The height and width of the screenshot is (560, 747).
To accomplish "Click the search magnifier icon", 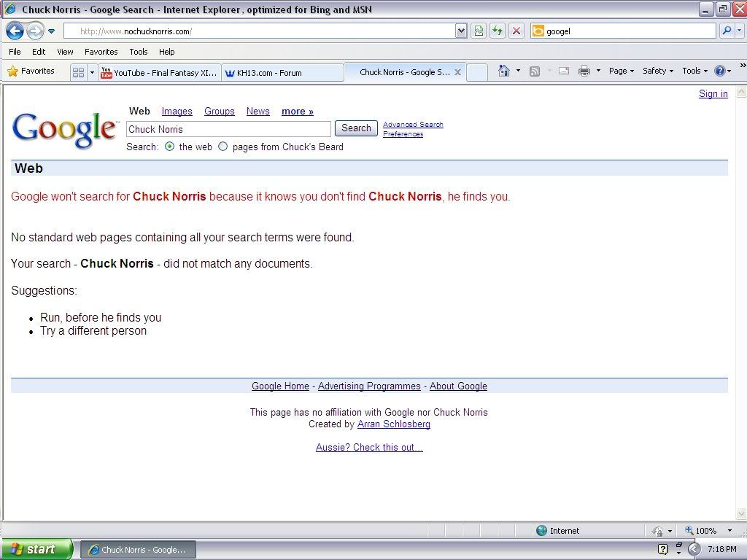I will pyautogui.click(x=727, y=31).
